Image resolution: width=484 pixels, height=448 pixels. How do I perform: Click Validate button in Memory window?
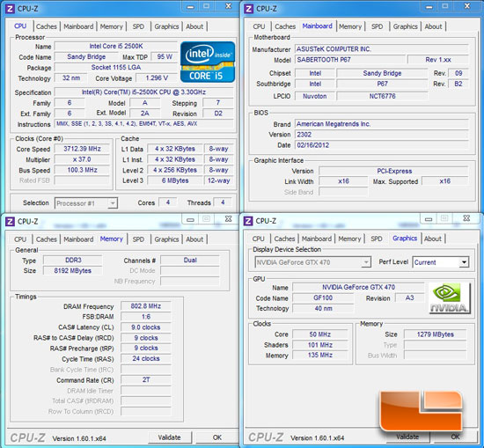coord(170,437)
